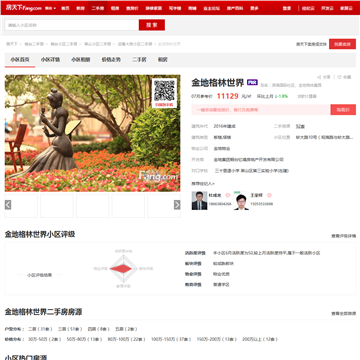Viewport: 360px width, 360px height.
Task: Click the developer company name 金地集团
Action: pyautogui.click(x=248, y=160)
